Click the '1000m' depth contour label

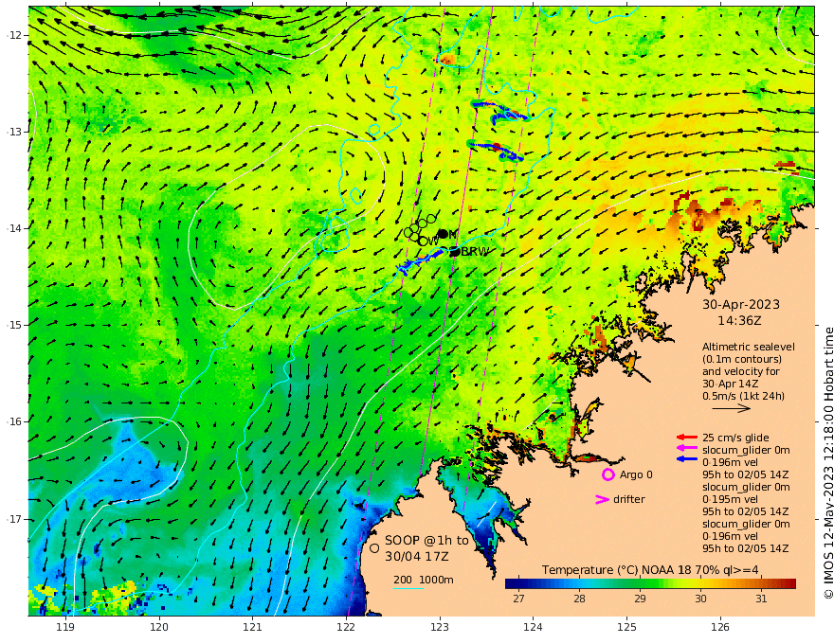click(x=436, y=580)
